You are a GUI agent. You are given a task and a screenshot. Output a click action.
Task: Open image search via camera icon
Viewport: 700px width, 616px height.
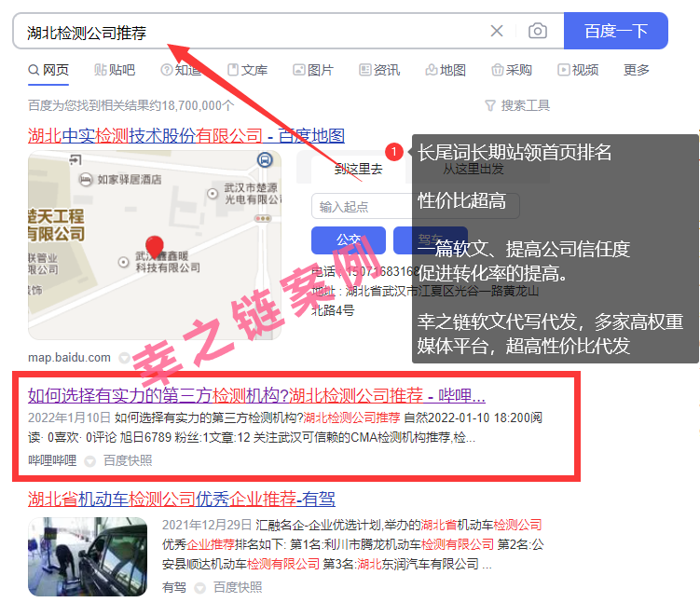point(538,31)
